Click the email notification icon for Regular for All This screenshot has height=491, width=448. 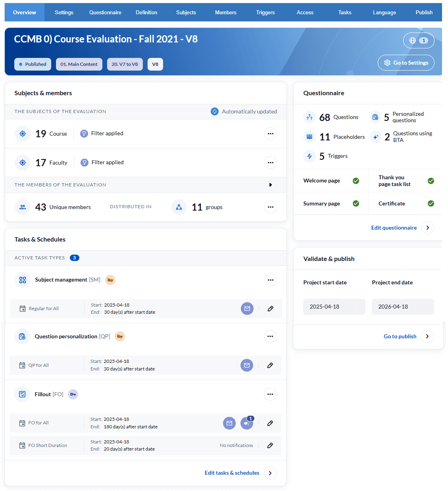click(247, 309)
